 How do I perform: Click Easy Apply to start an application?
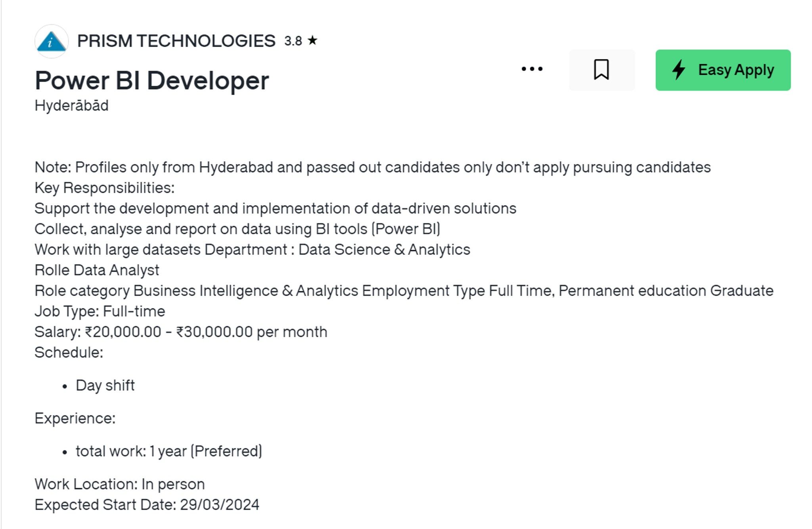click(x=722, y=69)
